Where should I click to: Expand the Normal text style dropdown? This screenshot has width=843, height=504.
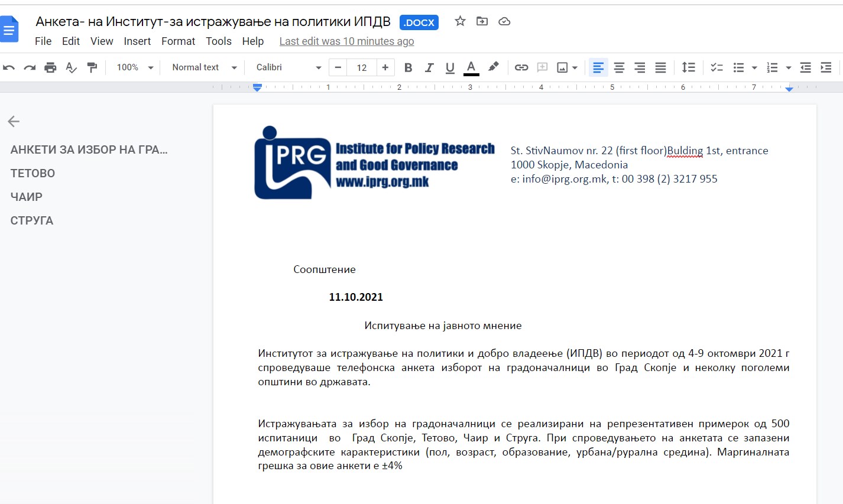[x=204, y=67]
